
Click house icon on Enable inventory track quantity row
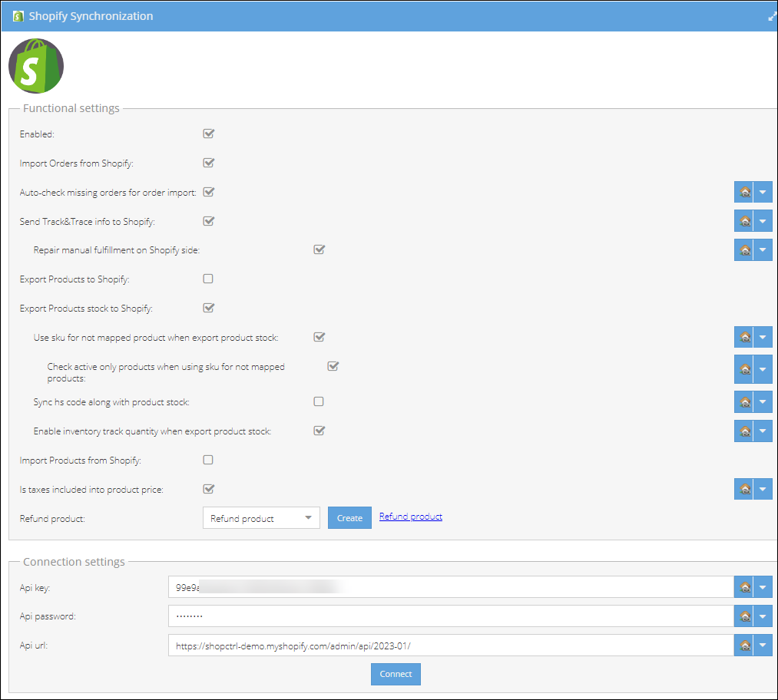pyautogui.click(x=743, y=431)
